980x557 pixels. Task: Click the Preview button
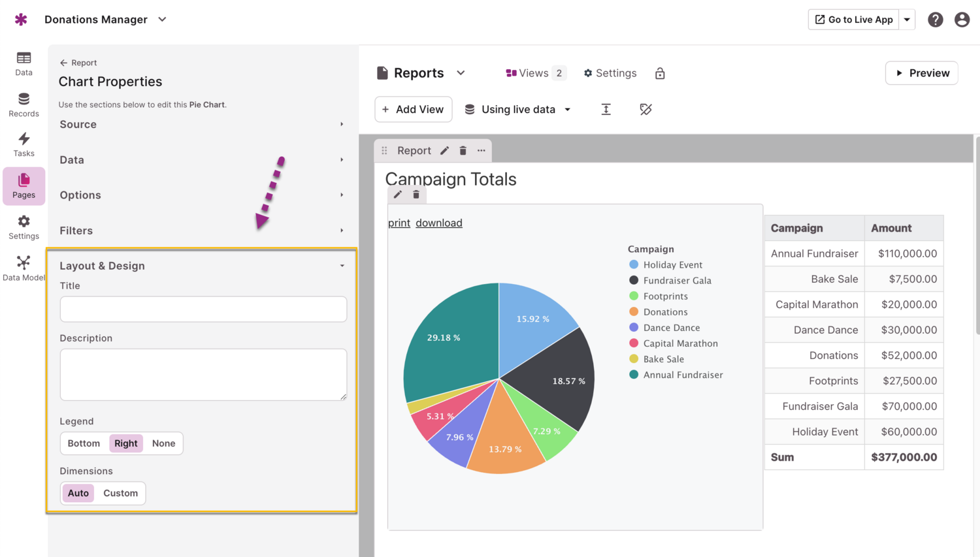[x=921, y=73]
